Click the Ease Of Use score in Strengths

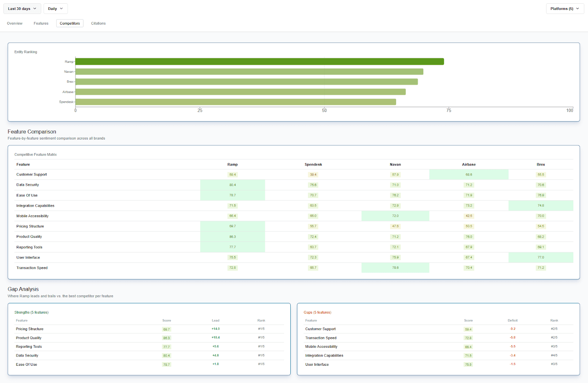[x=166, y=364]
